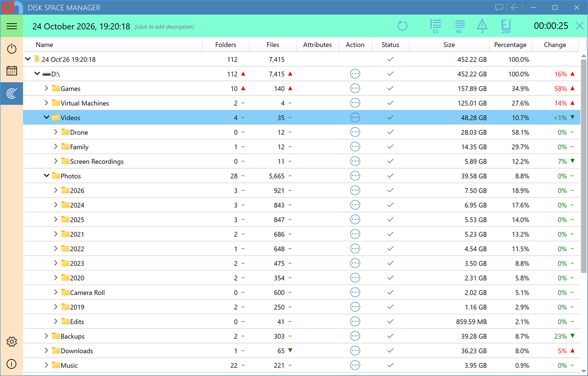
Task: Collapse the Videos folder
Action: click(47, 117)
